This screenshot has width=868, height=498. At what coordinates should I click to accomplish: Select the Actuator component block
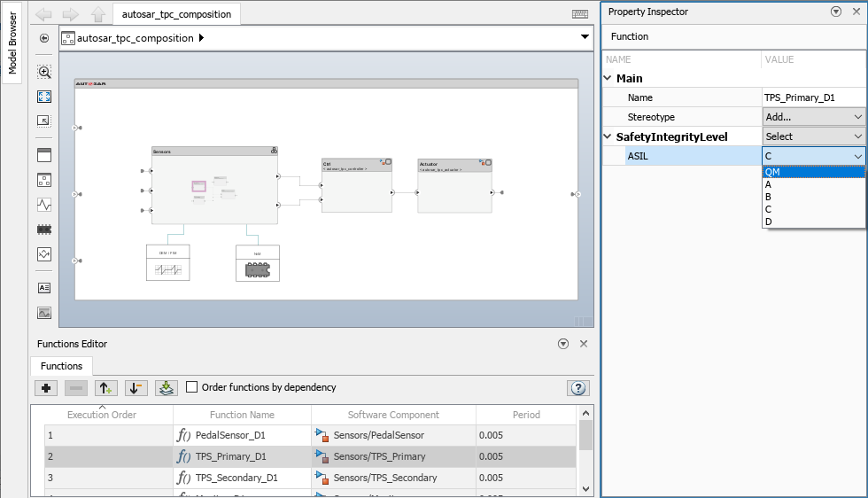(x=454, y=185)
